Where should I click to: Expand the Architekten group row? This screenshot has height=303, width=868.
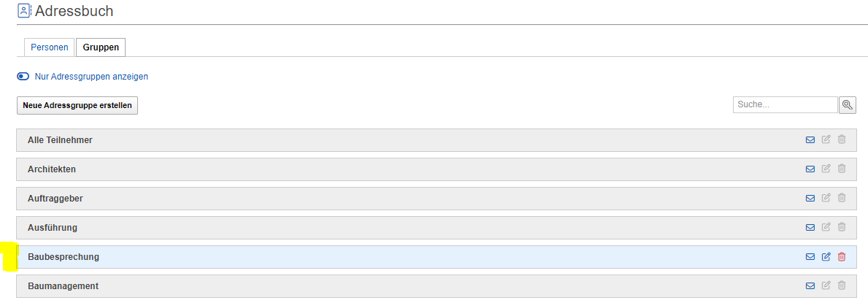[52, 169]
